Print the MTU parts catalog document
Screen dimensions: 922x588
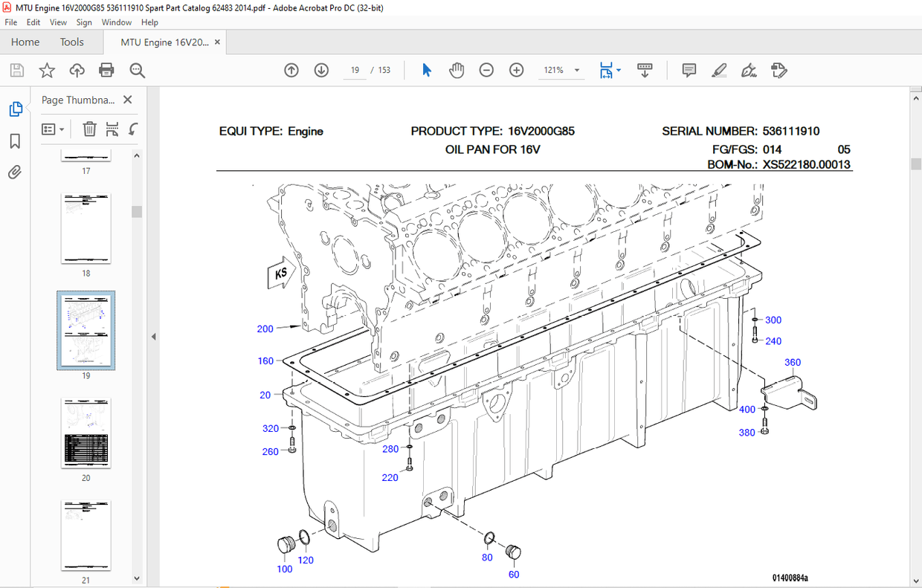click(106, 69)
